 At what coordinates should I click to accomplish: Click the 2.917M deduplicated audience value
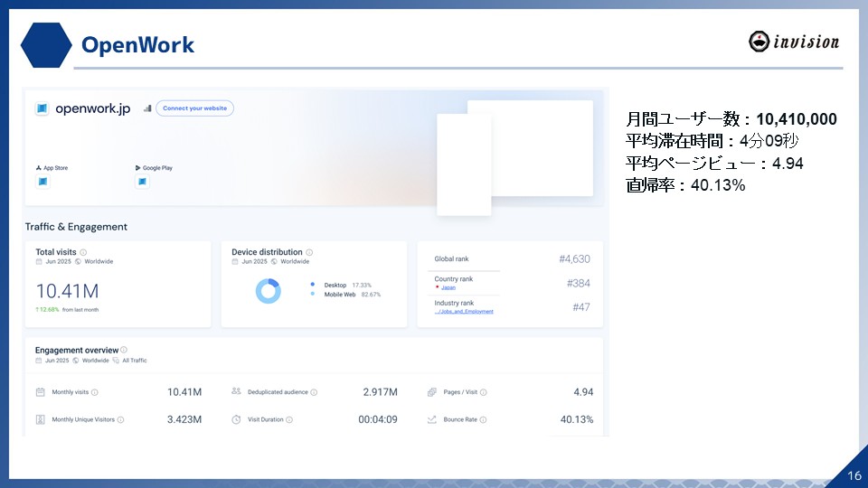click(381, 392)
